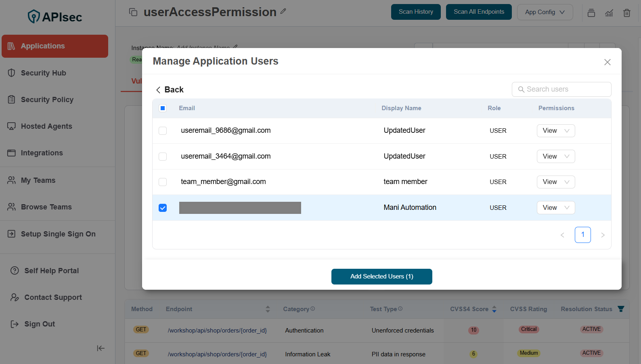Go to Browse Teams in sidebar
This screenshot has height=364, width=641.
pyautogui.click(x=46, y=207)
